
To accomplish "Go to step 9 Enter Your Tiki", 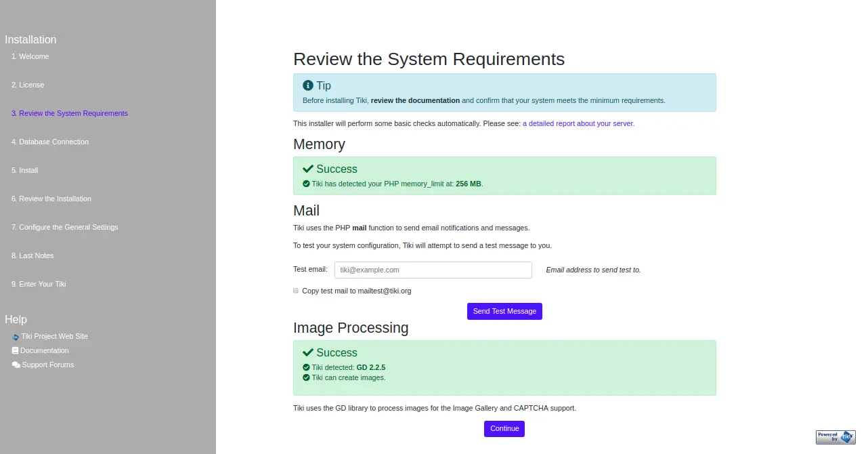I will pyautogui.click(x=39, y=284).
